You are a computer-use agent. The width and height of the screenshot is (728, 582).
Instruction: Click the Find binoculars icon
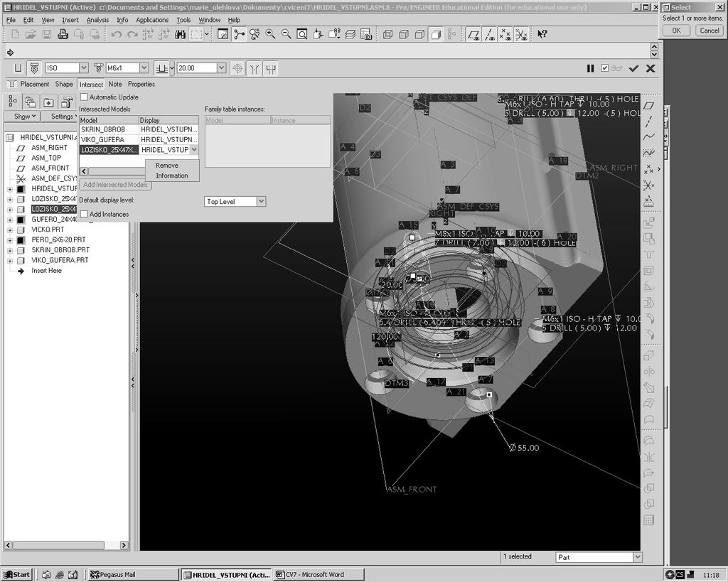tap(180, 34)
